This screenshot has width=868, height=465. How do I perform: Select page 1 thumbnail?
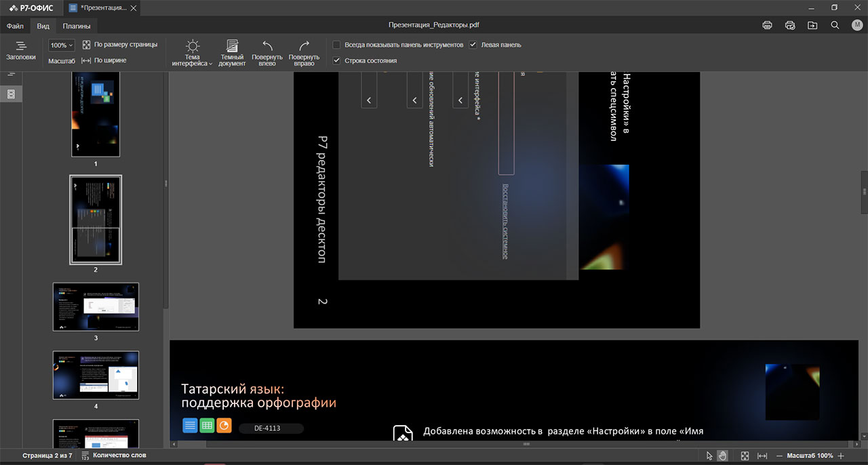pos(96,113)
